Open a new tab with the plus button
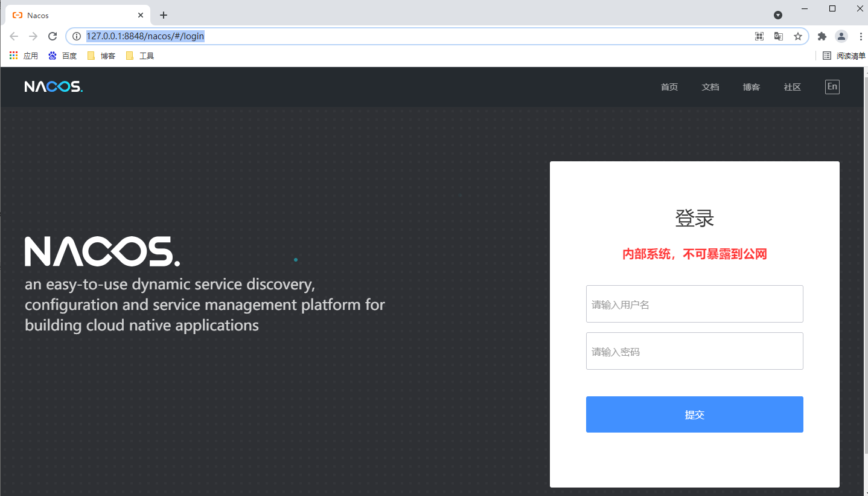The image size is (868, 496). click(x=163, y=15)
